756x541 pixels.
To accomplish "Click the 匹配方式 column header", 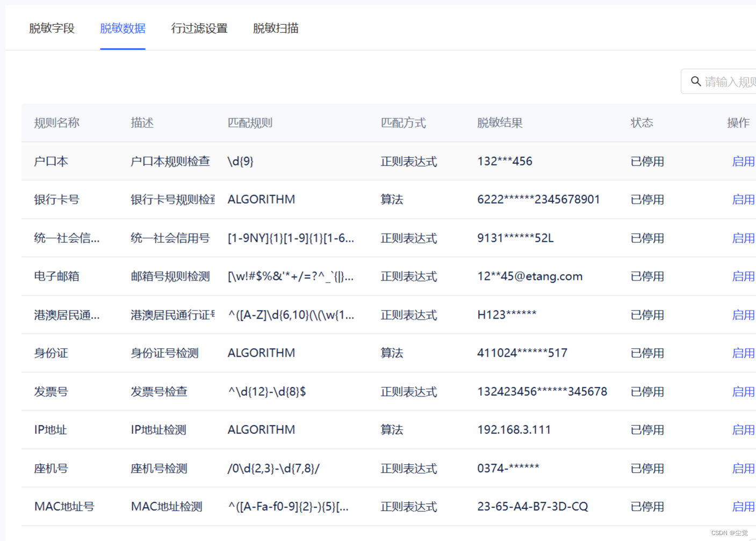I will click(x=404, y=123).
